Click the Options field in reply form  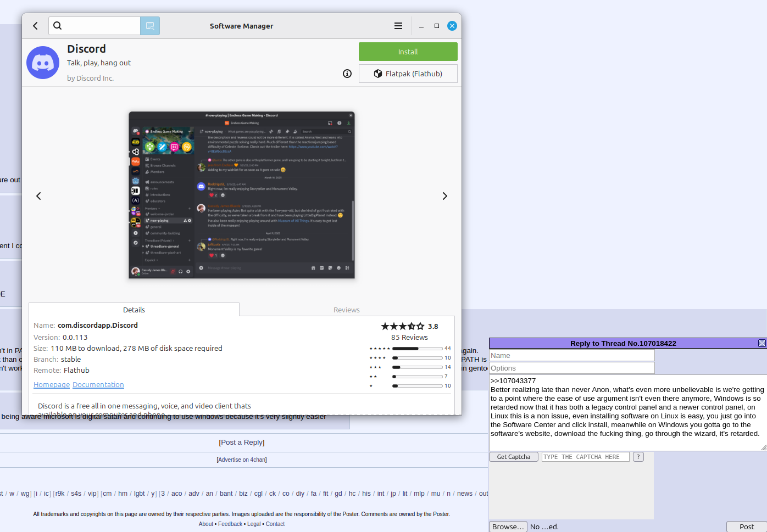tap(572, 368)
